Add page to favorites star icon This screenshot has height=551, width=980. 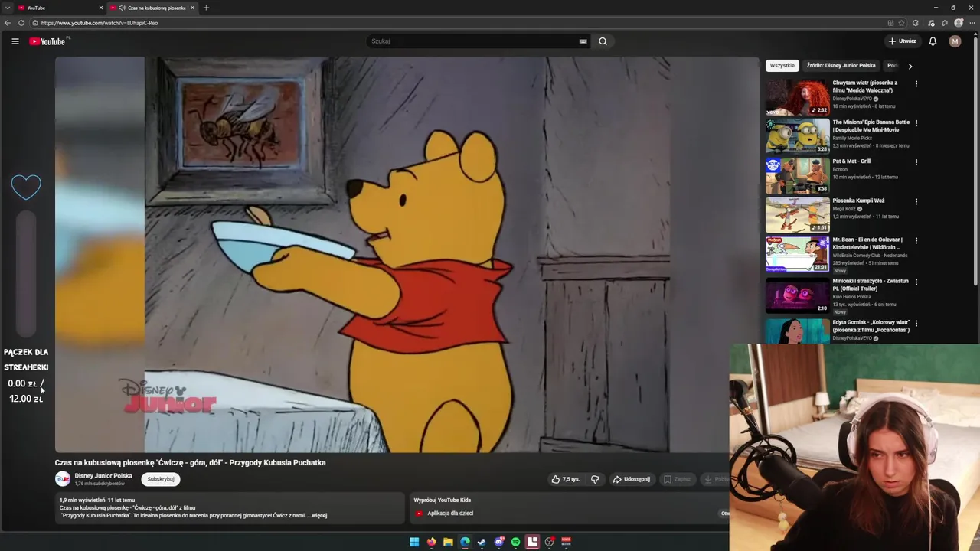[x=901, y=23]
